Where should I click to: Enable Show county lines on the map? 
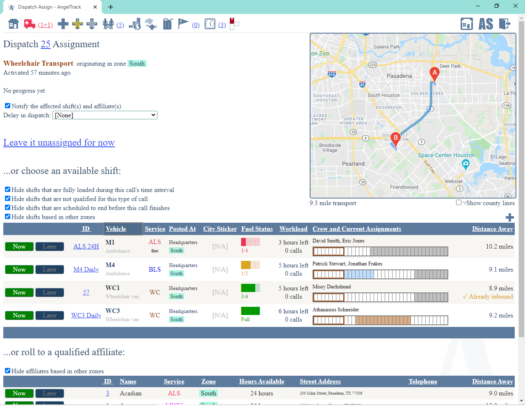pos(459,202)
